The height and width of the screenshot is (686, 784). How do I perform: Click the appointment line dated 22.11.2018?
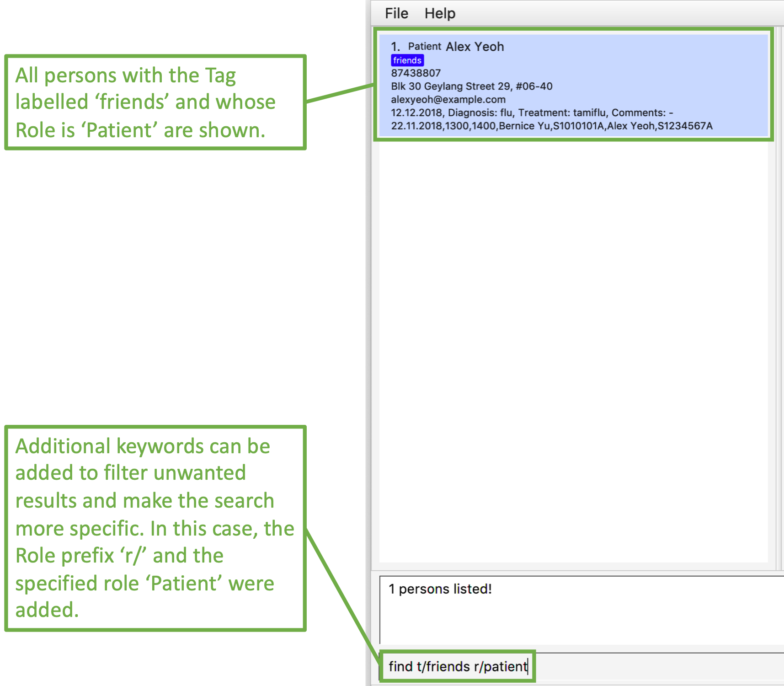click(551, 126)
